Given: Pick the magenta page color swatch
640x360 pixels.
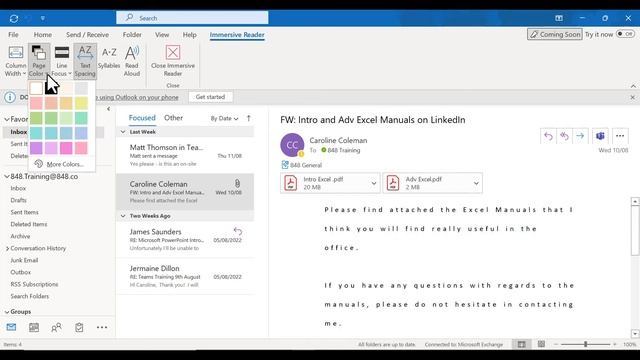Looking at the screenshot, I should tap(66, 148).
